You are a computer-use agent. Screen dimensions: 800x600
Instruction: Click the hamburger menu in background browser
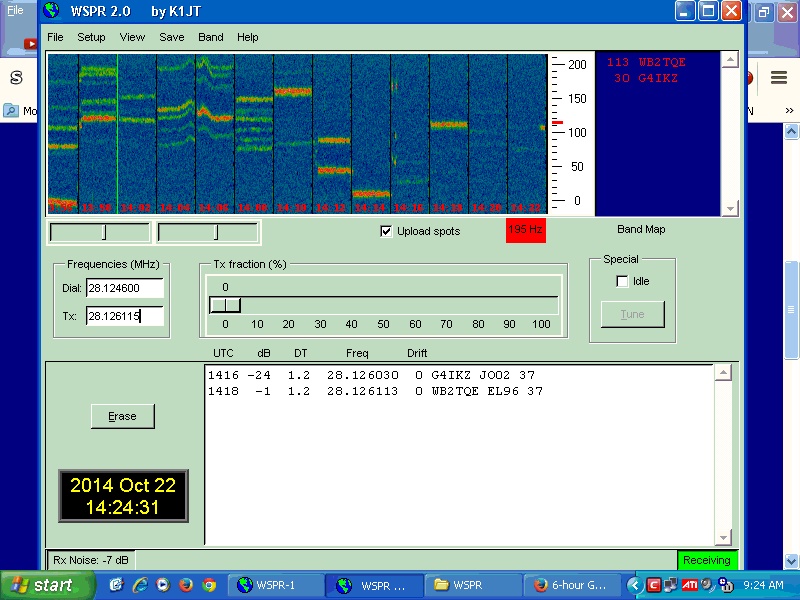779,78
